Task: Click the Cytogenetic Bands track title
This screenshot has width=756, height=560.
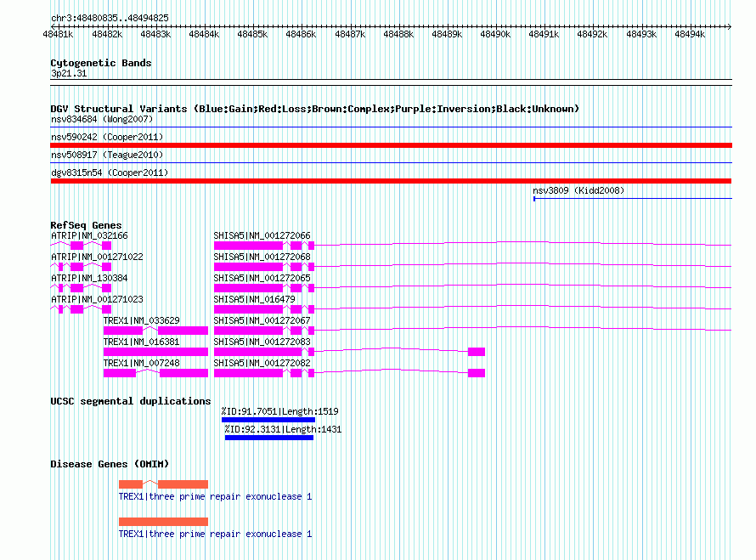Action: [x=101, y=63]
